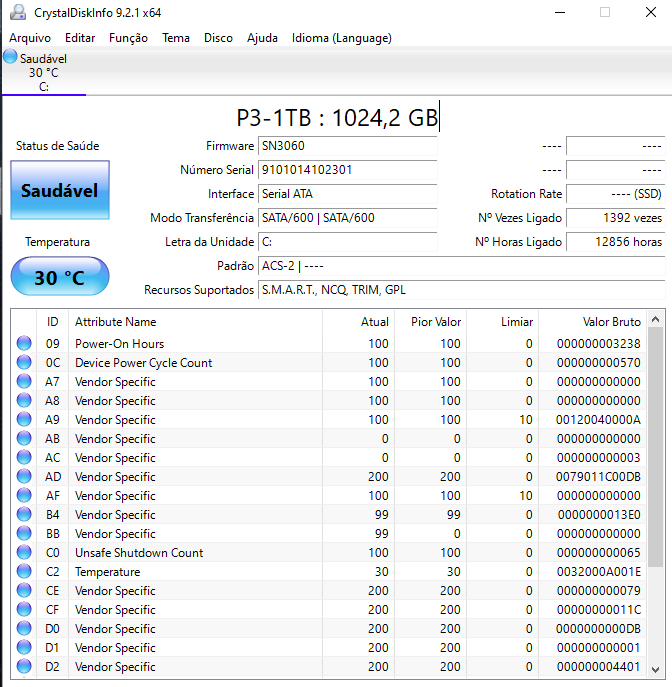Screen dimensions: 672x687
Task: Select the Device Power Cycle Count attribute name
Action: 143,363
